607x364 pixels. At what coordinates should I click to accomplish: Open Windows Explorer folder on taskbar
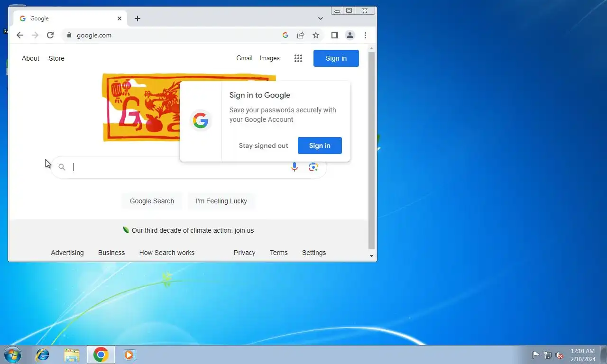click(x=72, y=355)
